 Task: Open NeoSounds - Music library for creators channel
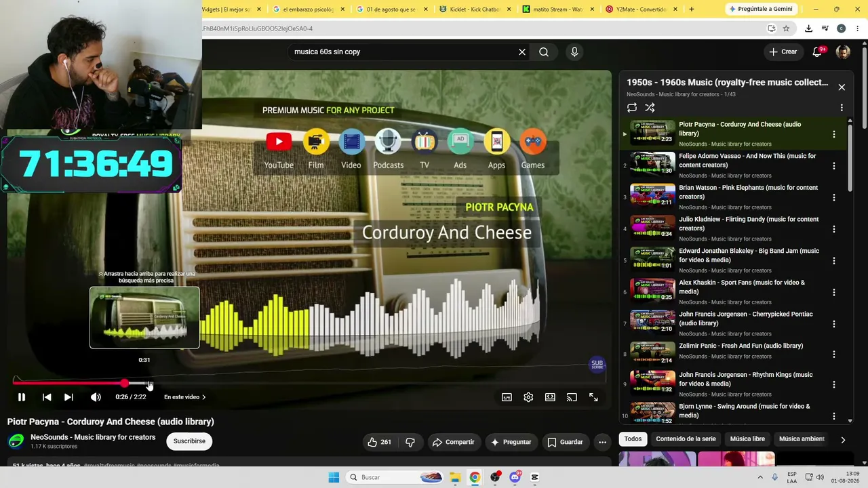coord(93,437)
